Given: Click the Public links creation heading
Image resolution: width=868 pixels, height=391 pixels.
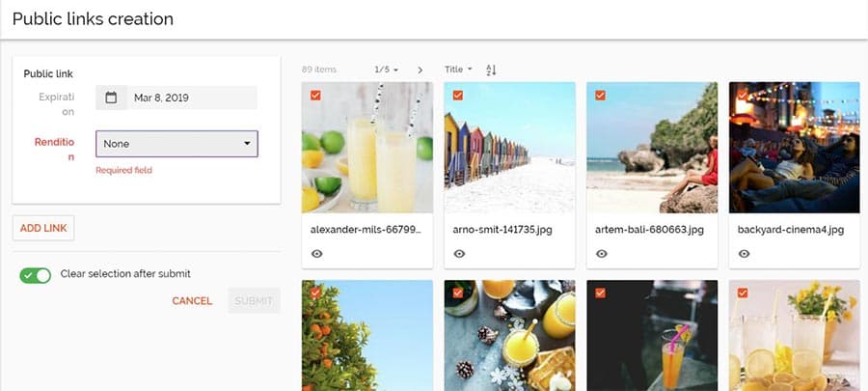Looking at the screenshot, I should pyautogui.click(x=93, y=19).
